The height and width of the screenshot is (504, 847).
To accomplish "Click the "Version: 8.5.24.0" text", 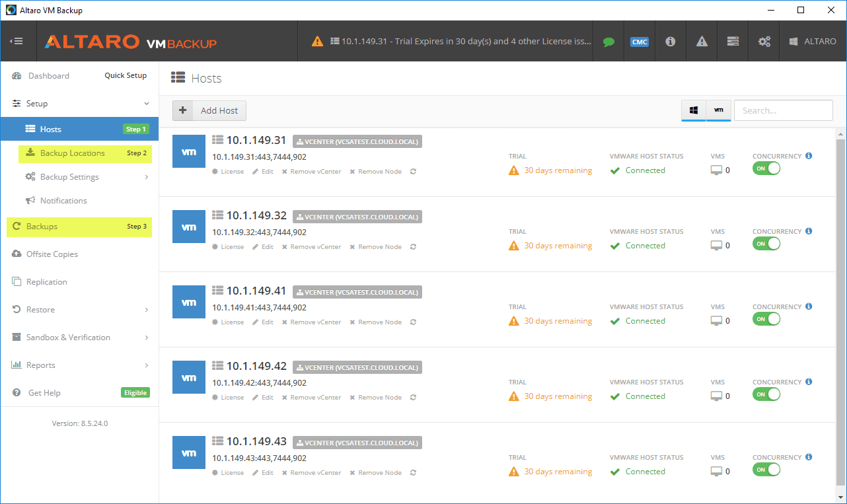I will [80, 423].
